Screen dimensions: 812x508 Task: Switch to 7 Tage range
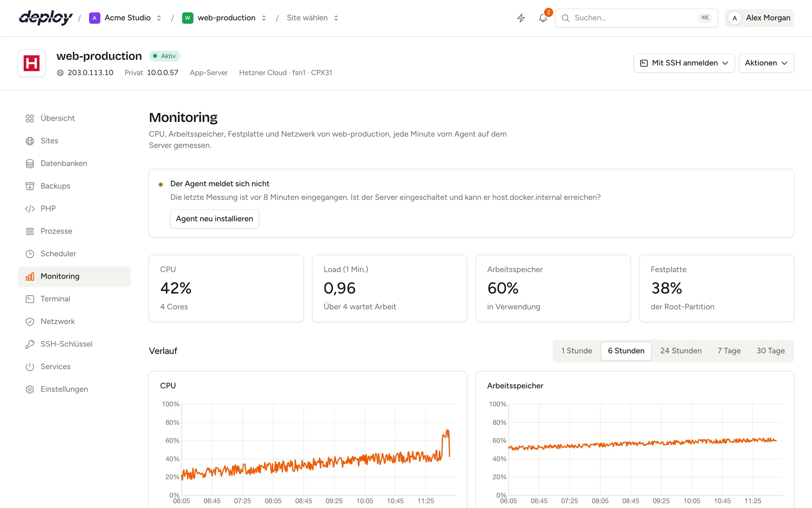click(729, 351)
